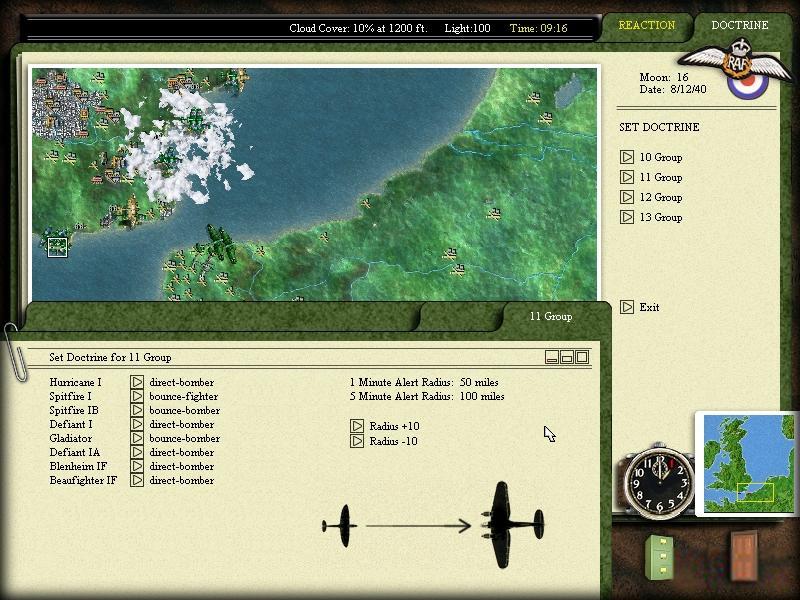Image resolution: width=800 pixels, height=600 pixels.
Task: Cycle doctrine for Hurricane I
Action: coord(137,382)
